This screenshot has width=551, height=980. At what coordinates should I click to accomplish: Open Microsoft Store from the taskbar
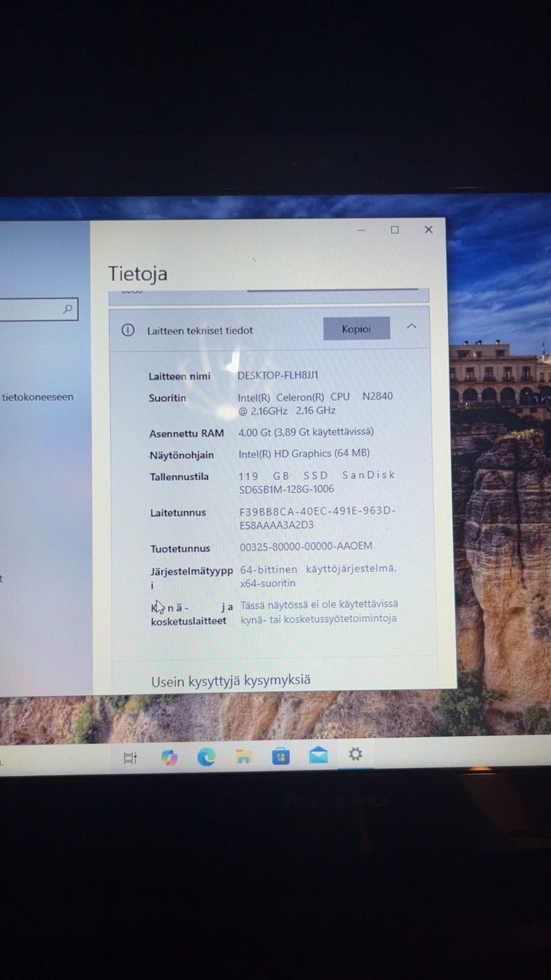(281, 757)
